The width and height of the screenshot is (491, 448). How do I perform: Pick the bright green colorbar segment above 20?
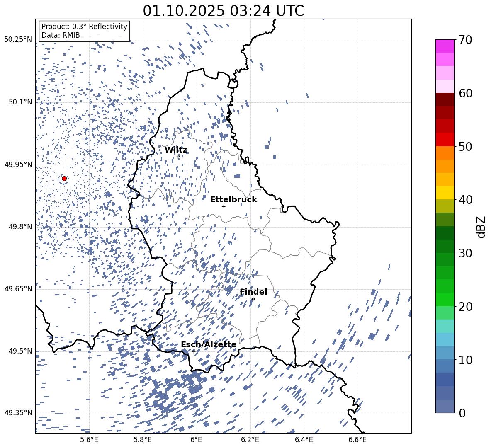click(445, 299)
